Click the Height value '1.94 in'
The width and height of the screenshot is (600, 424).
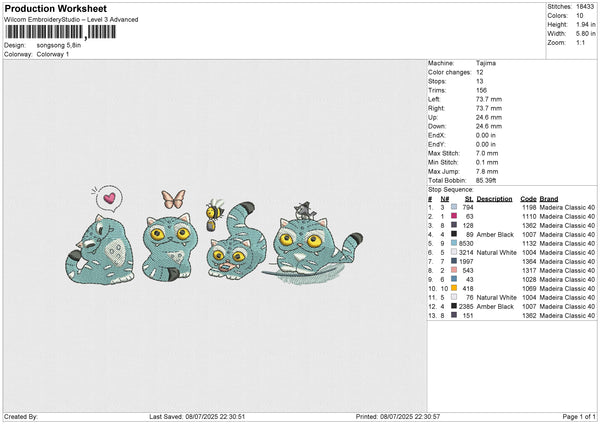(586, 24)
